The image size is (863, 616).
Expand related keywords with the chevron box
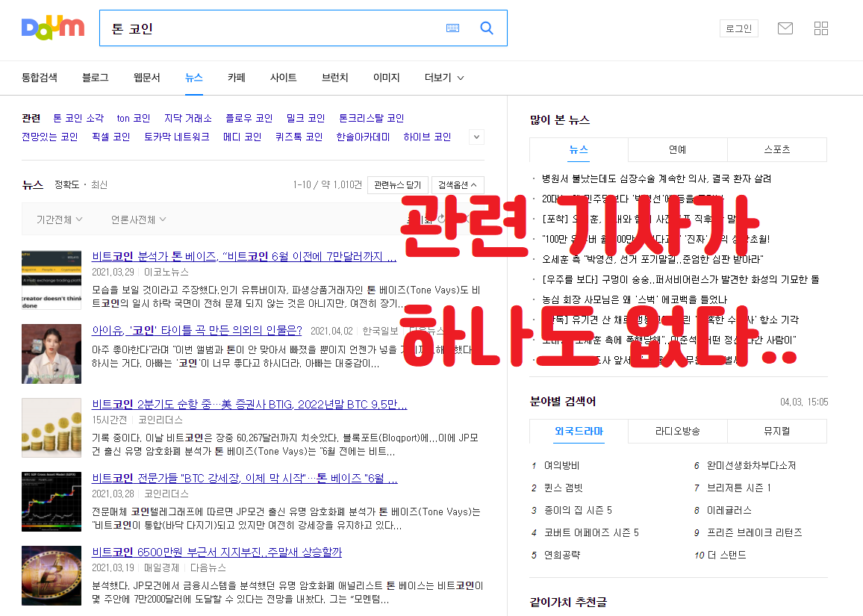coord(476,137)
